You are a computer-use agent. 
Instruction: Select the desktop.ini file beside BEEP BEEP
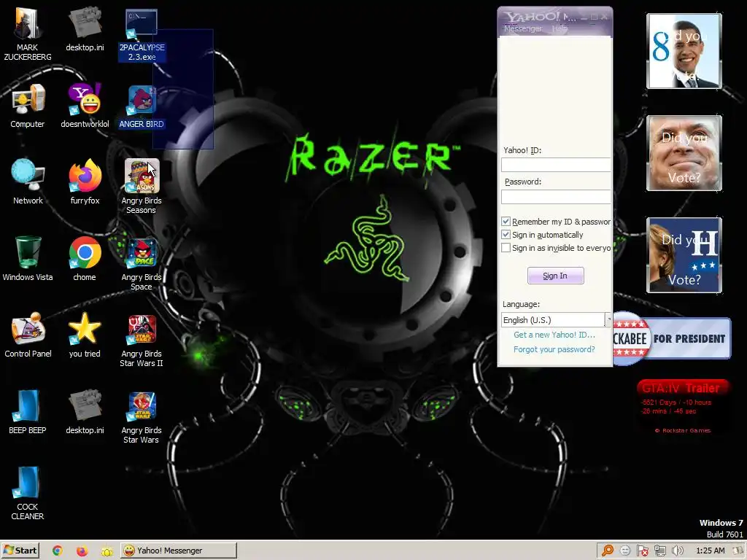85,412
